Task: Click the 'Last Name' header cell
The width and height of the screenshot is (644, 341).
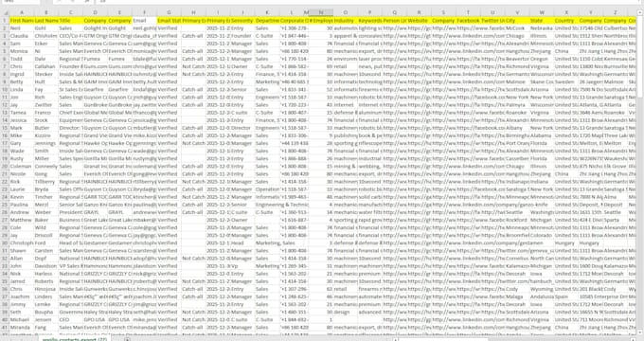Action: 46,21
